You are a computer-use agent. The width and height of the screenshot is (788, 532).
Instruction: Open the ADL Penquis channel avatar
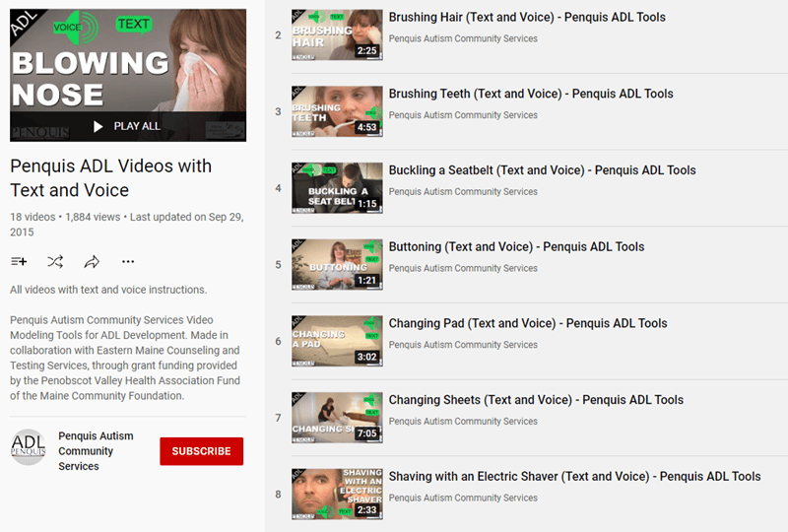[x=29, y=447]
